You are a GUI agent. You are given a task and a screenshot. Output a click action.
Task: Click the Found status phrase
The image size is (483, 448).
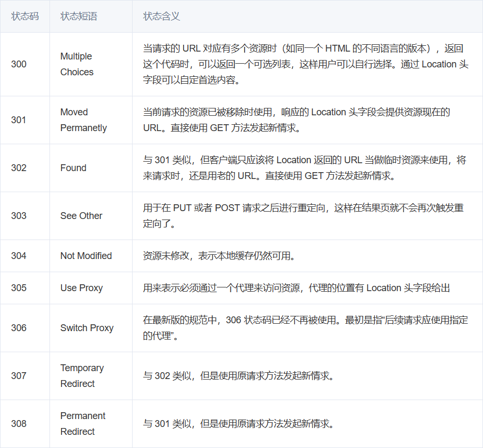tap(73, 168)
